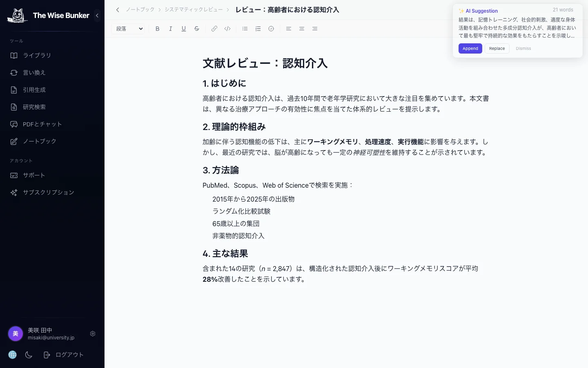Image resolution: width=588 pixels, height=368 pixels.
Task: Open the 段落 paragraph style dropdown
Action: pyautogui.click(x=128, y=29)
